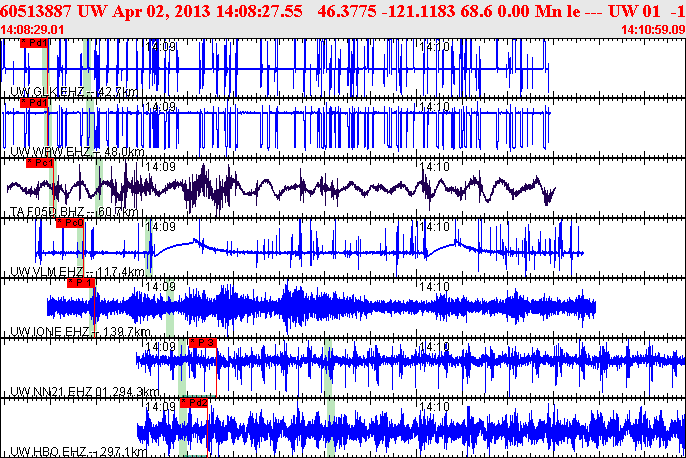Image resolution: width=686 pixels, height=458 pixels.
Task: Click the UW HBO EHZ 297.1km station label
Action: (78, 451)
